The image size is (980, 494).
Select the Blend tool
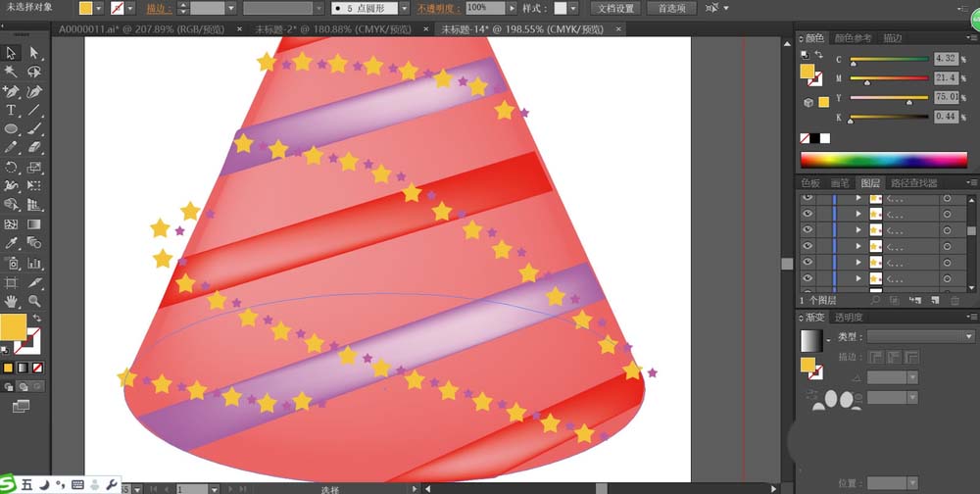tap(33, 243)
